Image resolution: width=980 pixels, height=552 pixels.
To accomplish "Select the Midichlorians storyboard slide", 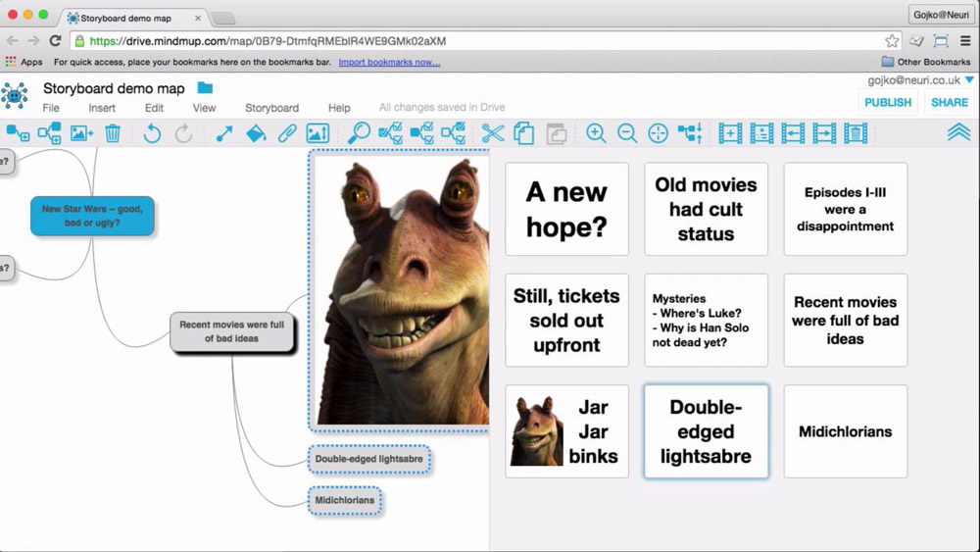I will point(845,431).
